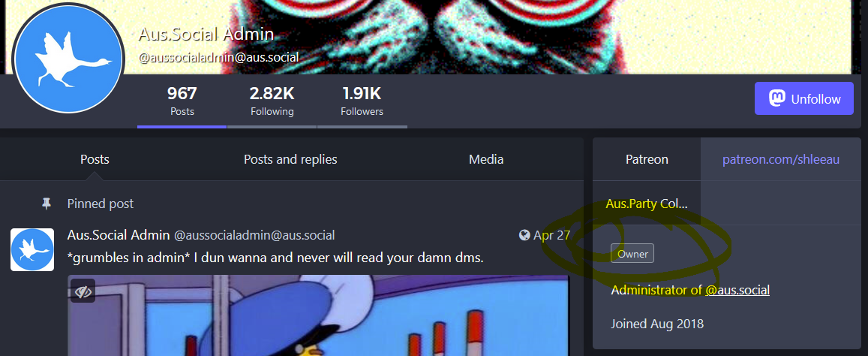The image size is (868, 356).
Task: Toggle the hide media eye icon
Action: click(x=83, y=291)
